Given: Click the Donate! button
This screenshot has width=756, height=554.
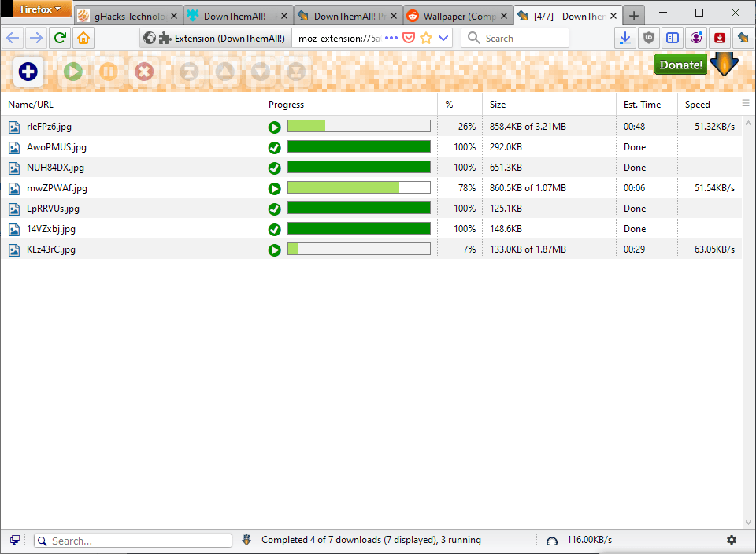Looking at the screenshot, I should 680,65.
